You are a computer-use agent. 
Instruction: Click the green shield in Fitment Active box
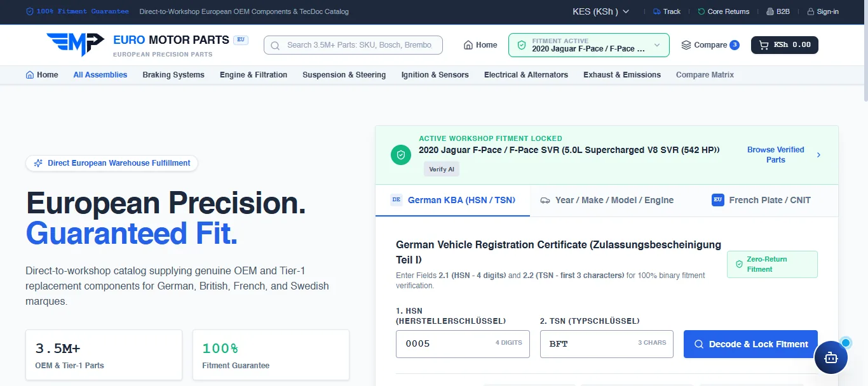522,45
